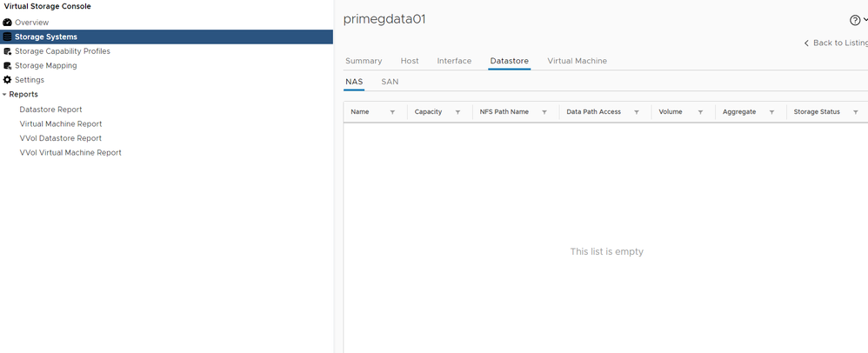Click the primegdata01 title text
868x353 pixels.
[384, 19]
